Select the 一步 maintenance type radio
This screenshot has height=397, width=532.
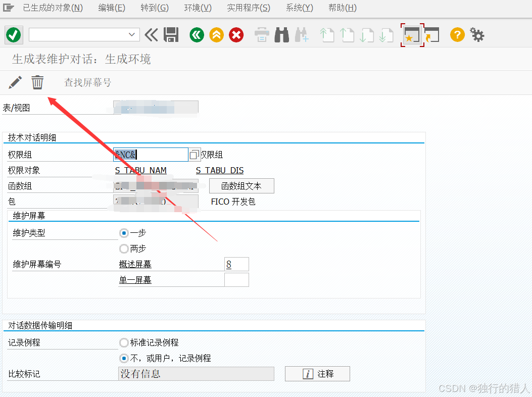coord(124,233)
